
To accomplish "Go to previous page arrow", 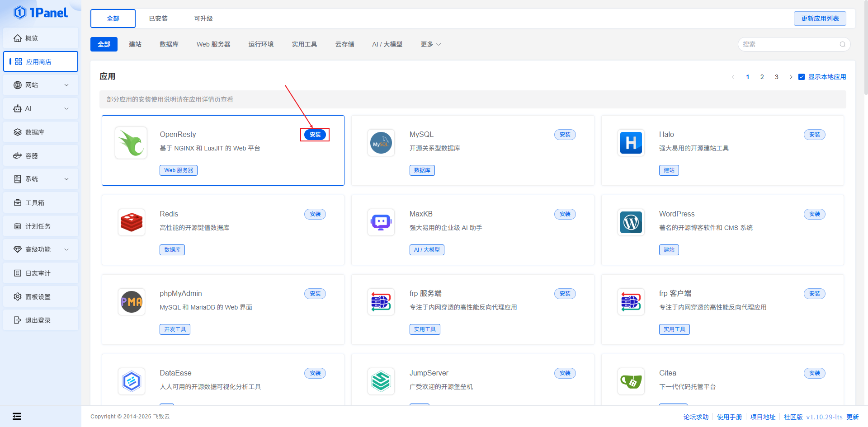I will click(x=733, y=77).
